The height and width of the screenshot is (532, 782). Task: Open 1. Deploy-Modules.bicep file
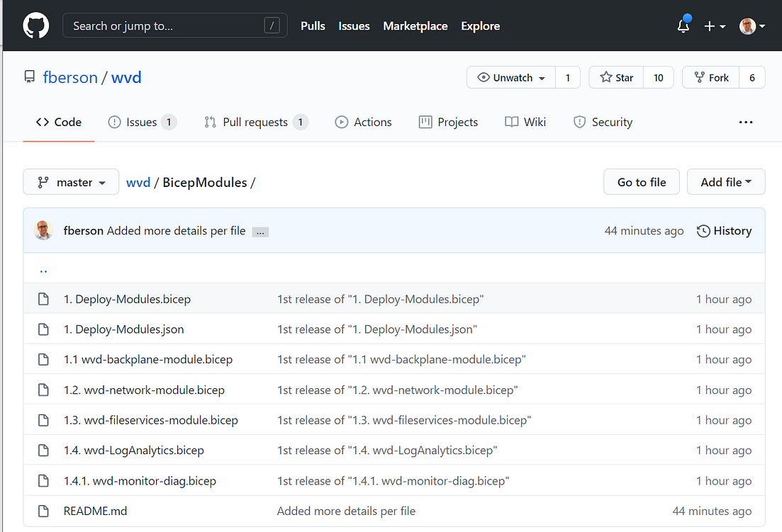(127, 299)
